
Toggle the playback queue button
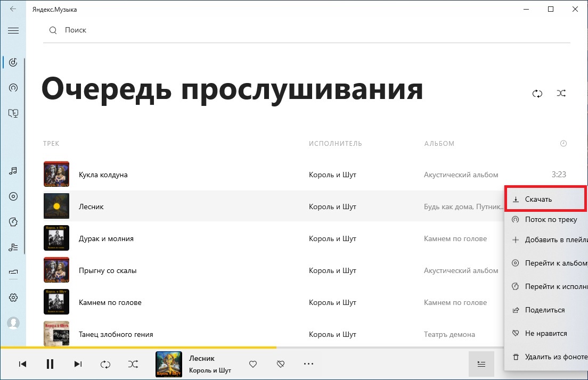coord(481,364)
